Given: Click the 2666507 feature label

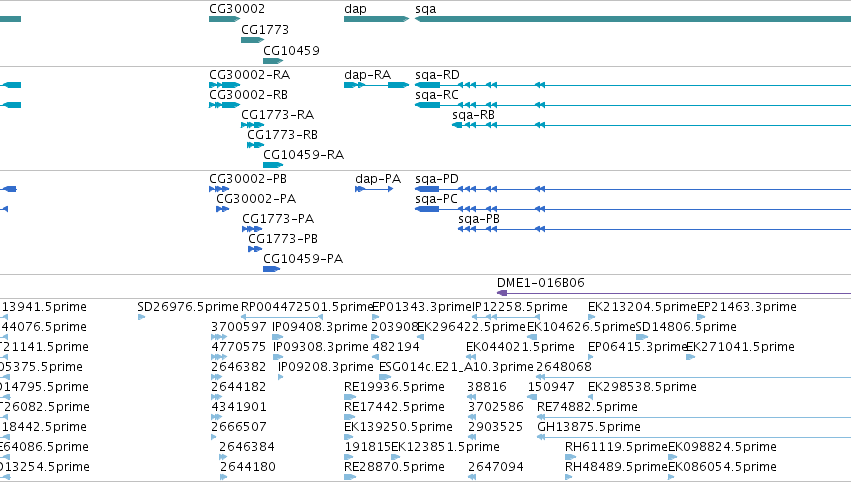Looking at the screenshot, I should [x=239, y=427].
